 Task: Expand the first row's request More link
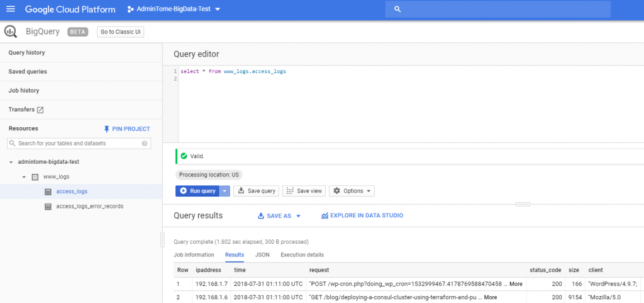pyautogui.click(x=516, y=283)
